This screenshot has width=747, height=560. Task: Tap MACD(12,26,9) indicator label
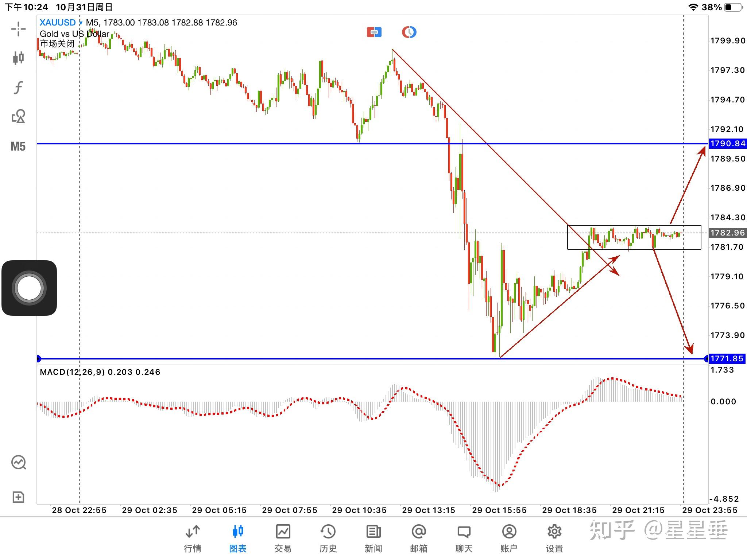point(100,372)
